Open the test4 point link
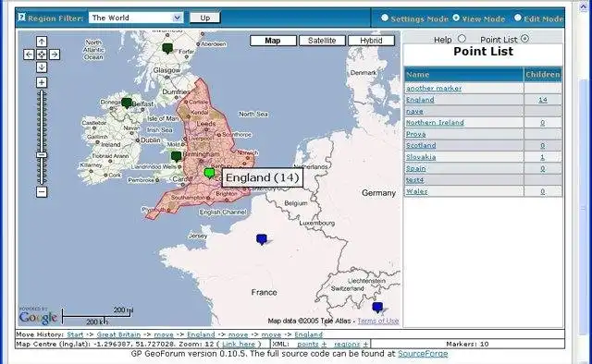This screenshot has width=592, height=364. (x=415, y=180)
